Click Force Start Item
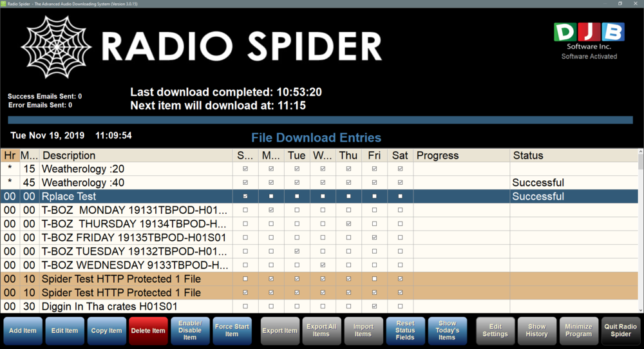 tap(232, 330)
